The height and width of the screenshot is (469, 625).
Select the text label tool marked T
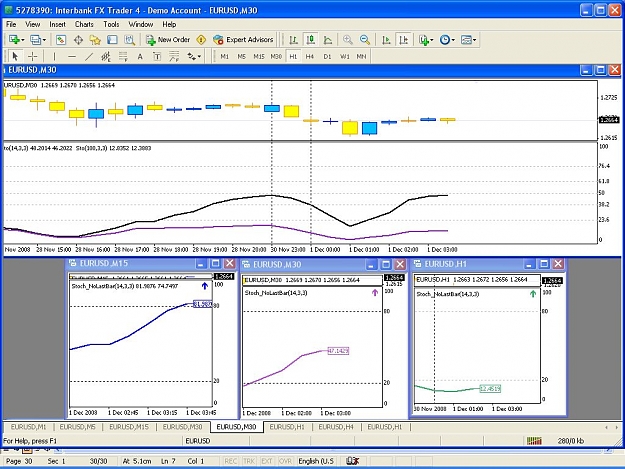coord(157,57)
